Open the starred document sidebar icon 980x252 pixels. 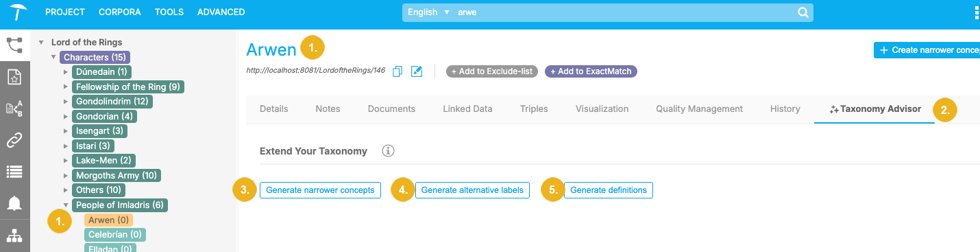[x=14, y=77]
